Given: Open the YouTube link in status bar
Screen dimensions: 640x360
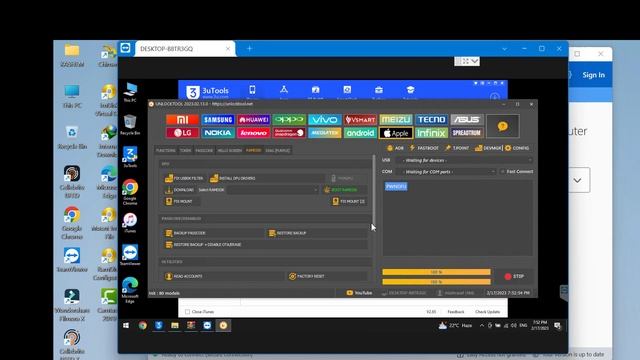Looking at the screenshot, I should pyautogui.click(x=359, y=293).
